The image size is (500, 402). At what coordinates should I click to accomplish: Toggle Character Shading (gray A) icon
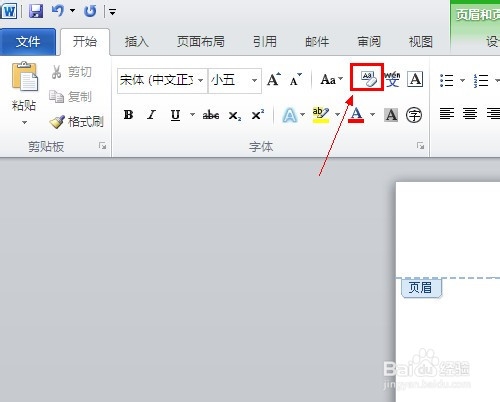[x=391, y=115]
